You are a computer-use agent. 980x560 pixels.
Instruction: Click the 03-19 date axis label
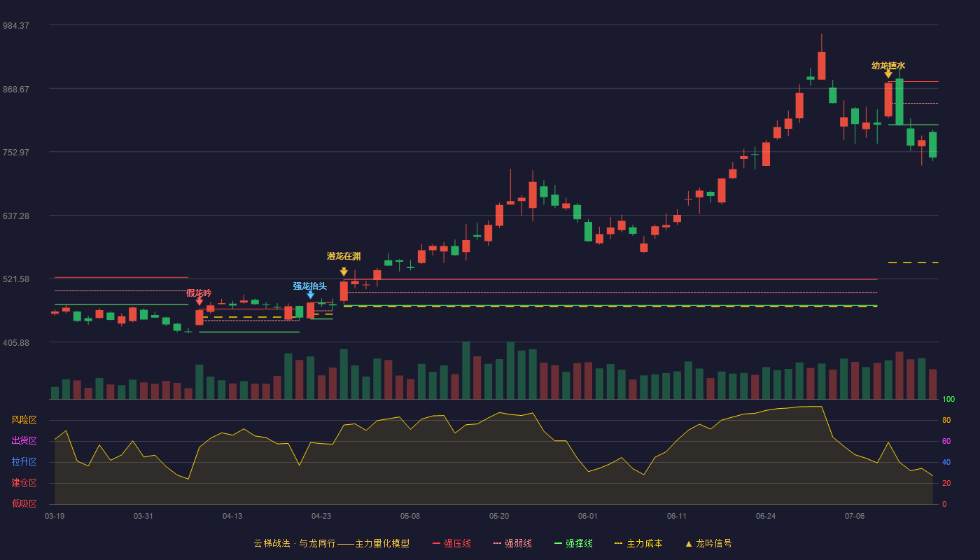(55, 516)
